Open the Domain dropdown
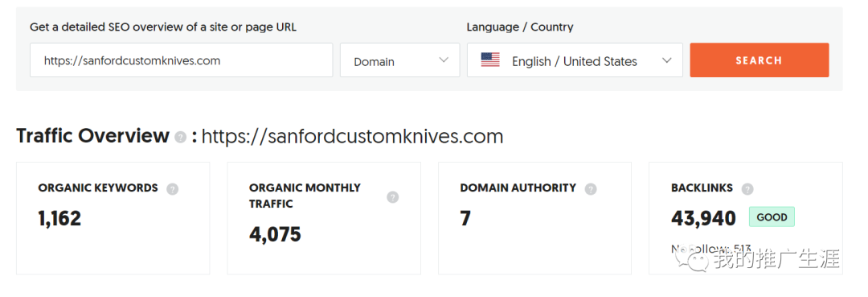Screen dimensions: 868x297 coord(399,60)
